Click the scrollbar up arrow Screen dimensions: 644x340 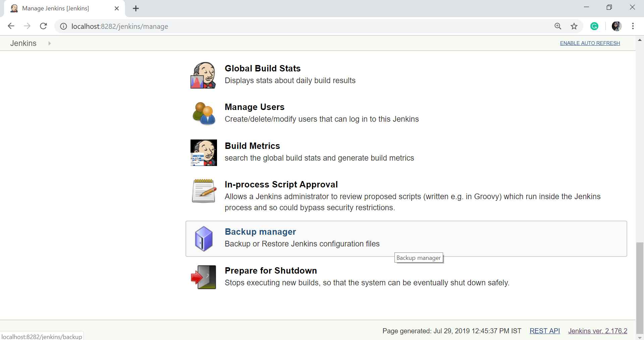point(640,40)
